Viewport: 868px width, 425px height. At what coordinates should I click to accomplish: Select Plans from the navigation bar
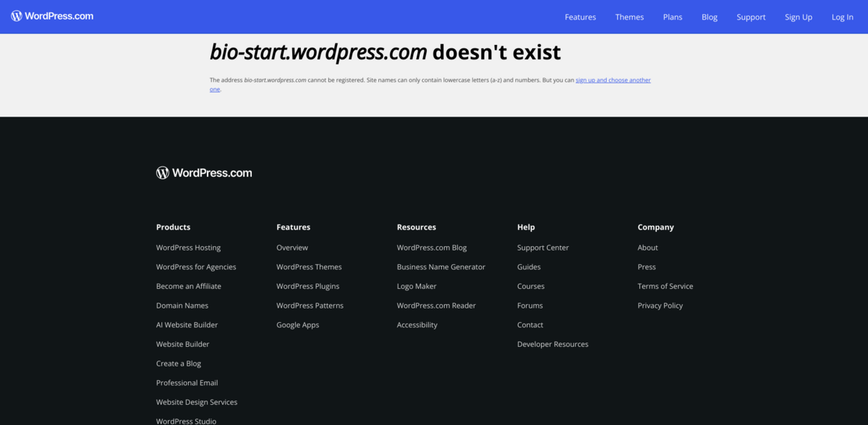tap(672, 17)
